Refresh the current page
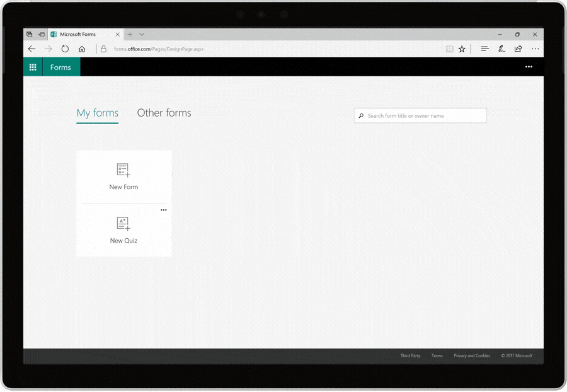Image resolution: width=567 pixels, height=392 pixels. click(65, 49)
